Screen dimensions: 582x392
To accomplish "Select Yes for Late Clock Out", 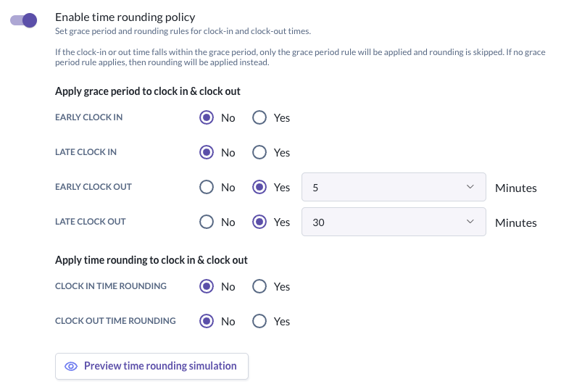I will tap(259, 222).
